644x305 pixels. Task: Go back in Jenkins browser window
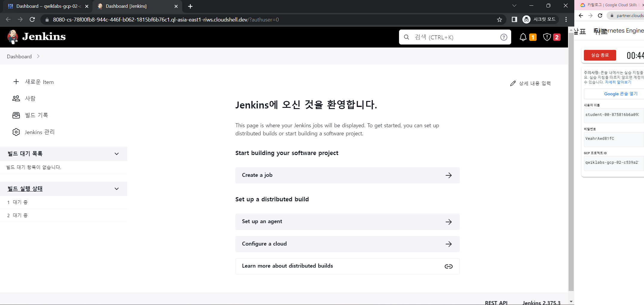click(x=8, y=19)
